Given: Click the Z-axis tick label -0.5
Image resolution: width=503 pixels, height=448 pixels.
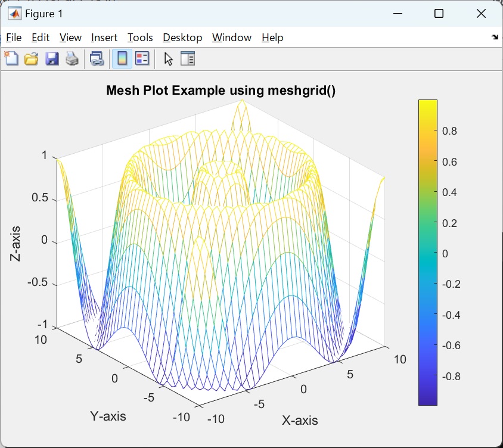Looking at the screenshot, I should (37, 282).
